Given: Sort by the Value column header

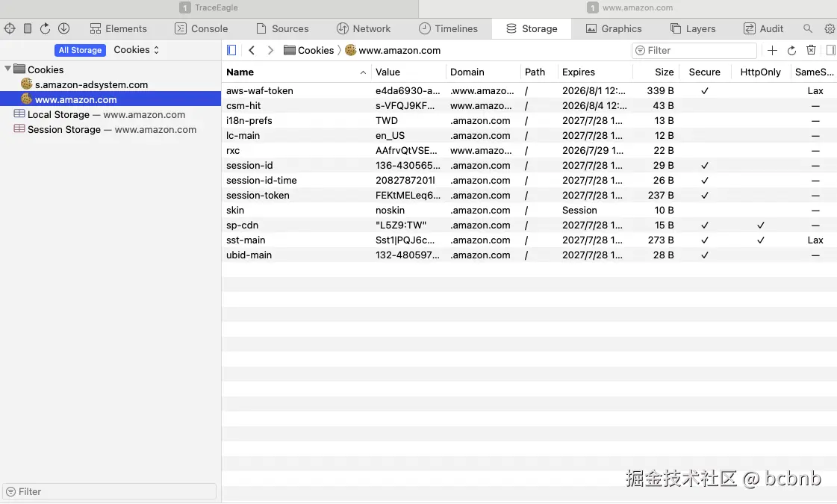Looking at the screenshot, I should (x=408, y=72).
